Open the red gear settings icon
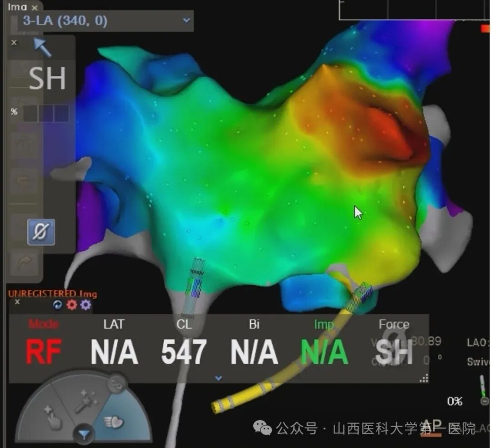491x448 pixels. (72, 305)
